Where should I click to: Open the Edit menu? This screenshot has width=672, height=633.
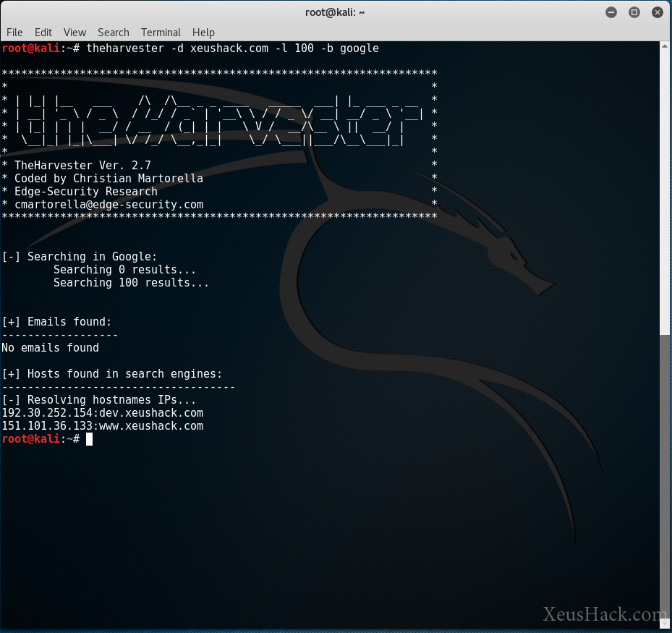pos(43,33)
